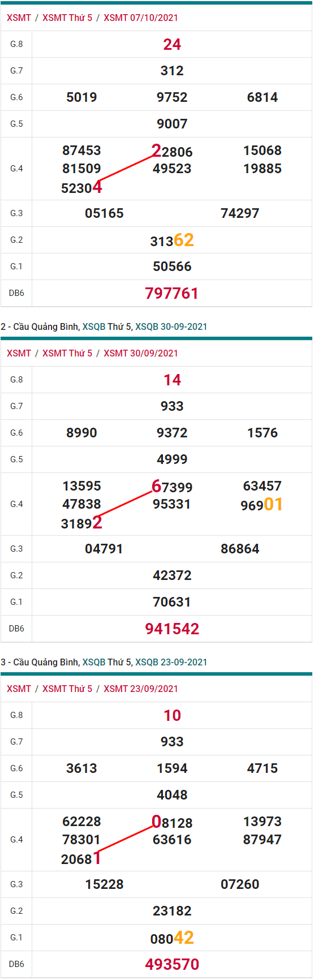Open XSMT link in 07/10/2021 breadcrumb
The image size is (314, 980).
pos(19,18)
